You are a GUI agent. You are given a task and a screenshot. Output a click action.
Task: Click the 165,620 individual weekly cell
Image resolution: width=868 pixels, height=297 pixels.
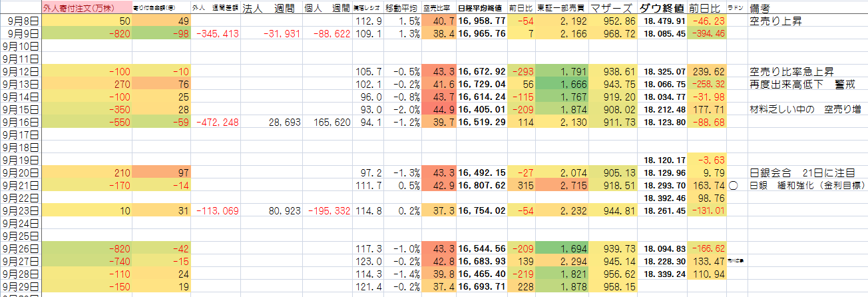326,123
